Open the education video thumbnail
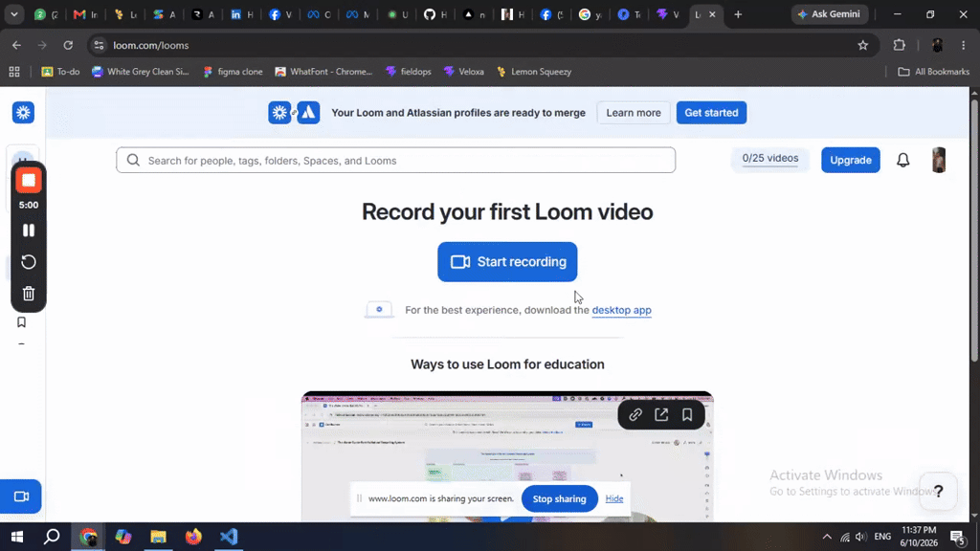Viewport: 980px width, 551px height. pyautogui.click(x=507, y=456)
